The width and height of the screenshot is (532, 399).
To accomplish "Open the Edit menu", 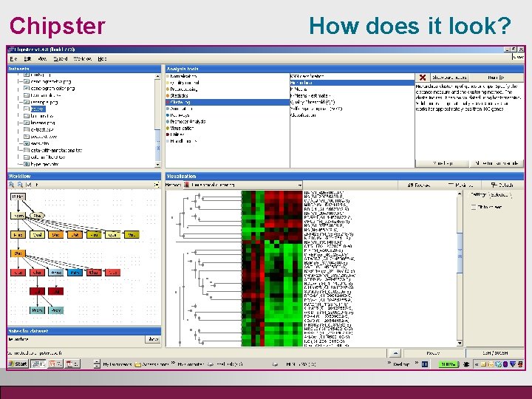I will (27, 59).
